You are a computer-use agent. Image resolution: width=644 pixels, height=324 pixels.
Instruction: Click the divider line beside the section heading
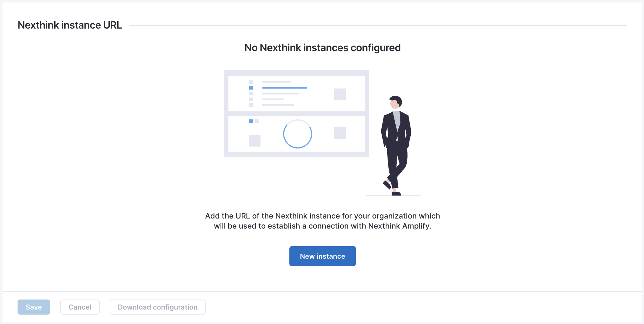click(376, 25)
